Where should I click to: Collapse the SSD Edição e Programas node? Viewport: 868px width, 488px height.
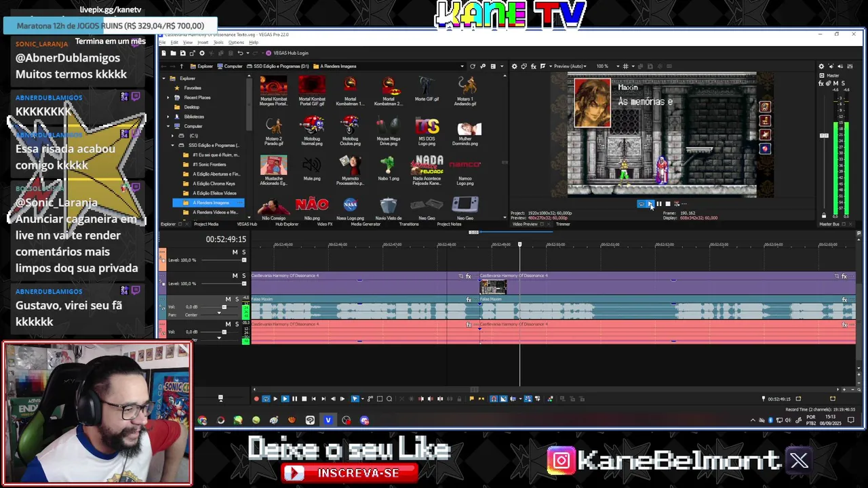click(x=173, y=145)
